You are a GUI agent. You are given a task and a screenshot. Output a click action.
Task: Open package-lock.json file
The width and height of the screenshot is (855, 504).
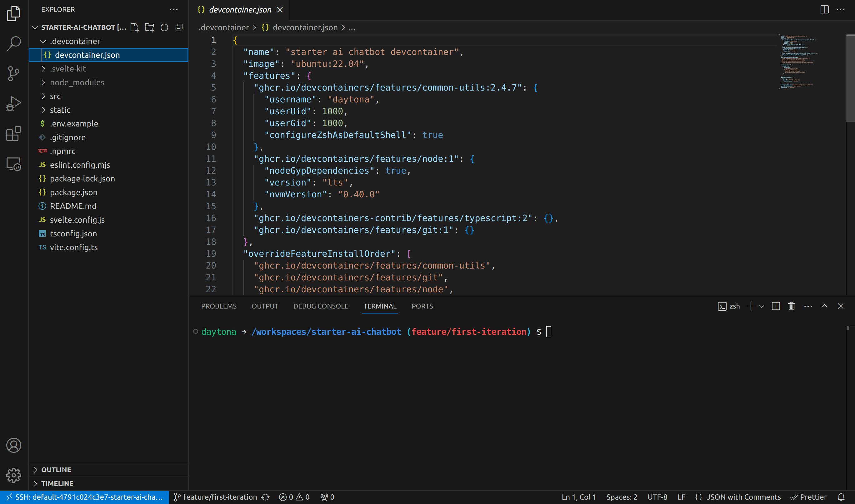coord(108,179)
